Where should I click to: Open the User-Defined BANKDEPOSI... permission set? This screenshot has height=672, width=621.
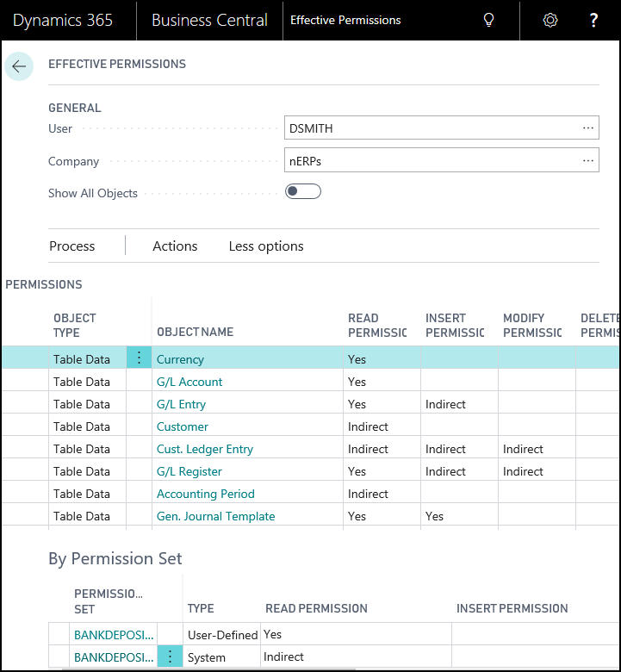(x=114, y=635)
